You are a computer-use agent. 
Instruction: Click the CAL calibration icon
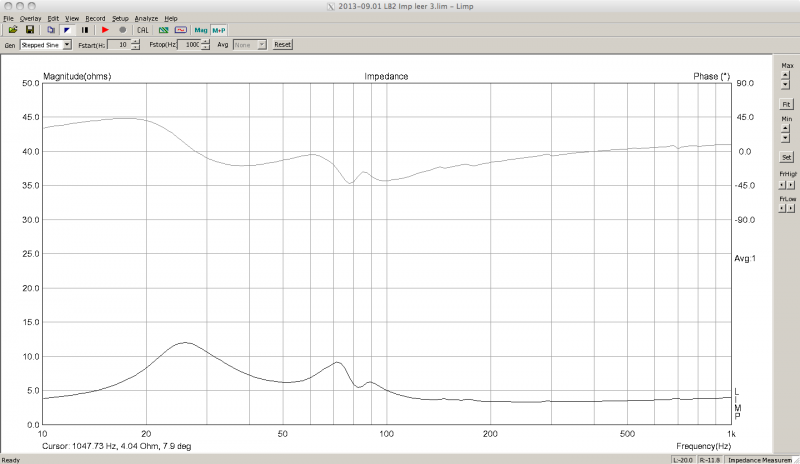click(142, 30)
